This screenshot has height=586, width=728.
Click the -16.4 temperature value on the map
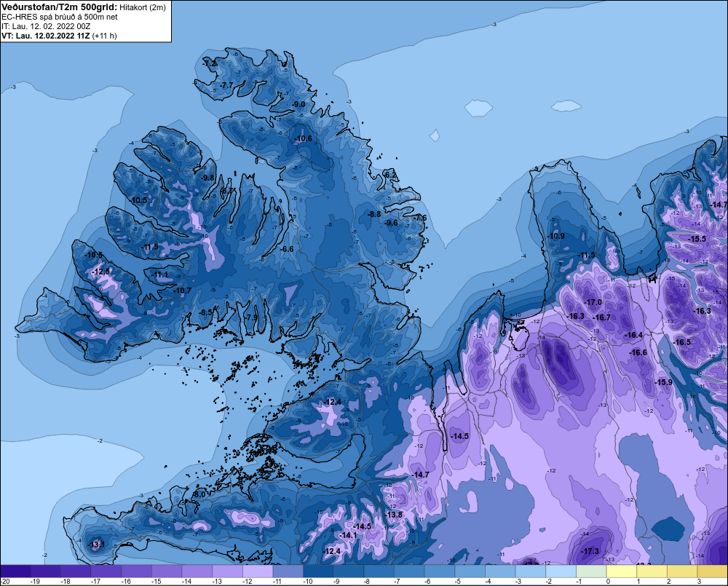pos(634,335)
